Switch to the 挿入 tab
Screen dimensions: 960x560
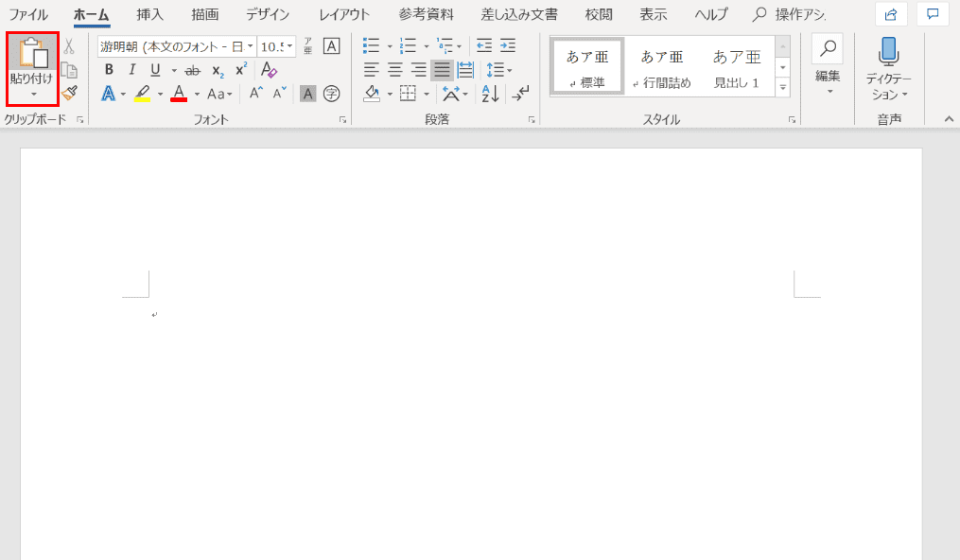(x=150, y=14)
